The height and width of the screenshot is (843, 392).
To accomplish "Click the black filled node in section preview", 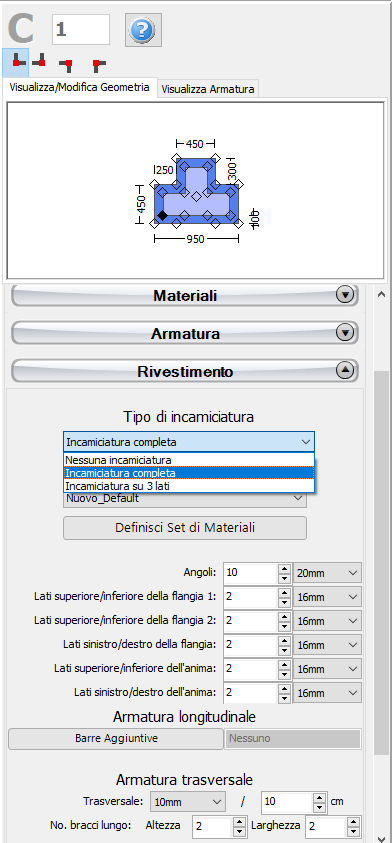I will click(x=162, y=216).
